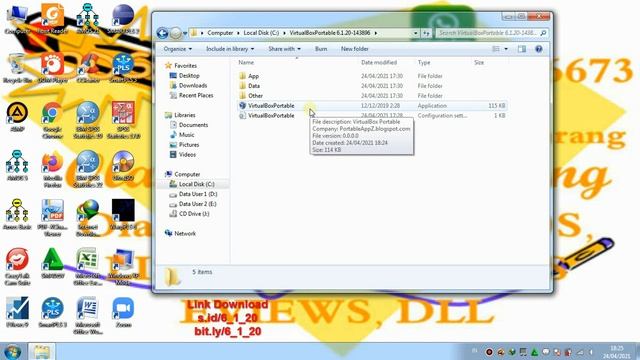Open Windows Explorer on the taskbar

[x=41, y=351]
